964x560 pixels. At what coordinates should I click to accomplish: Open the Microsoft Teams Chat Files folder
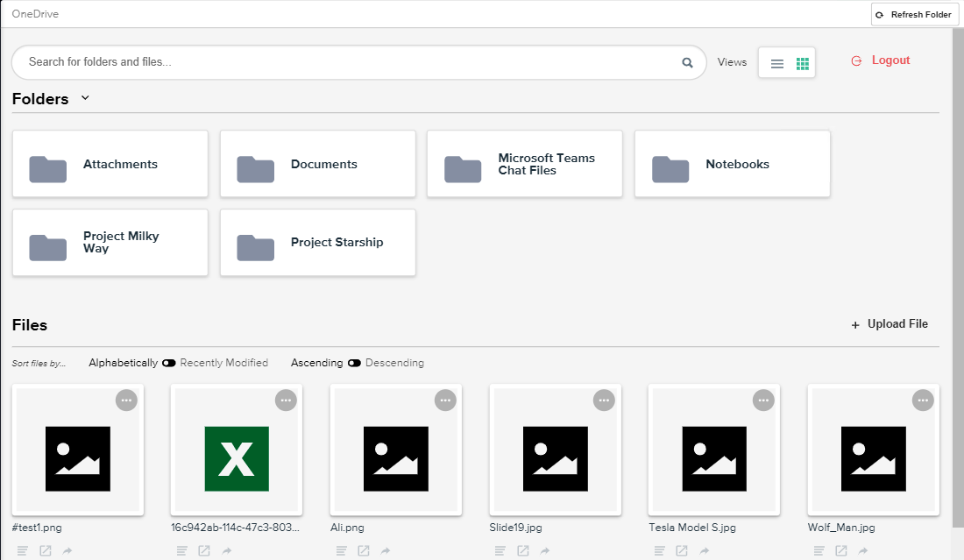[525, 164]
